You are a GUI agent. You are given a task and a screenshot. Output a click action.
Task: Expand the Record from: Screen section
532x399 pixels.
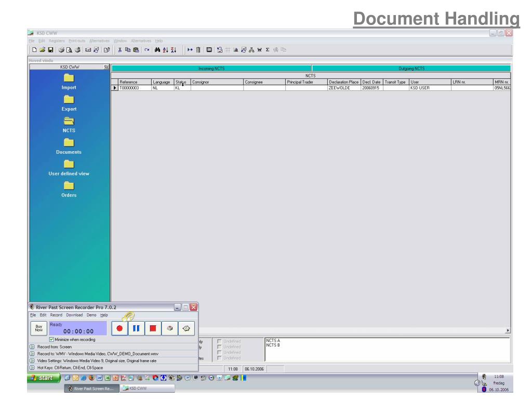[32, 347]
